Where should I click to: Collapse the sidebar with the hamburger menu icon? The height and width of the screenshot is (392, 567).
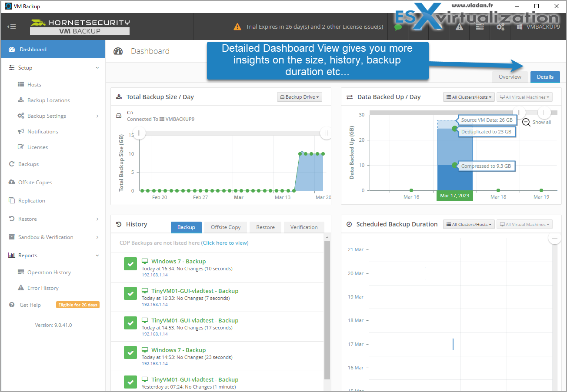point(12,27)
